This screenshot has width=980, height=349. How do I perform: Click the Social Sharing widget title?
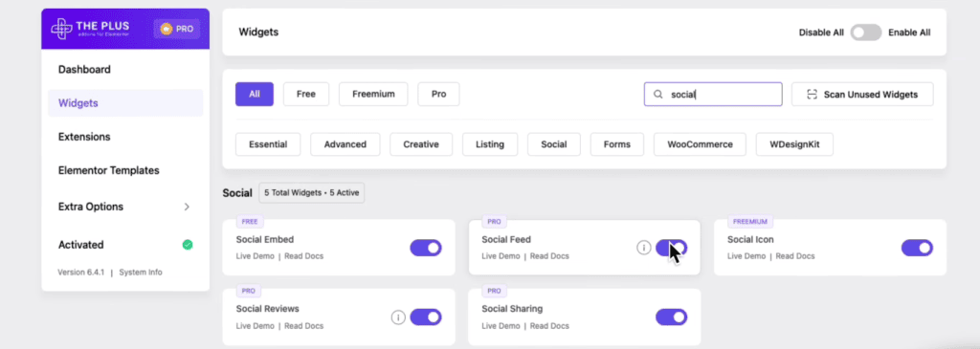click(x=512, y=309)
